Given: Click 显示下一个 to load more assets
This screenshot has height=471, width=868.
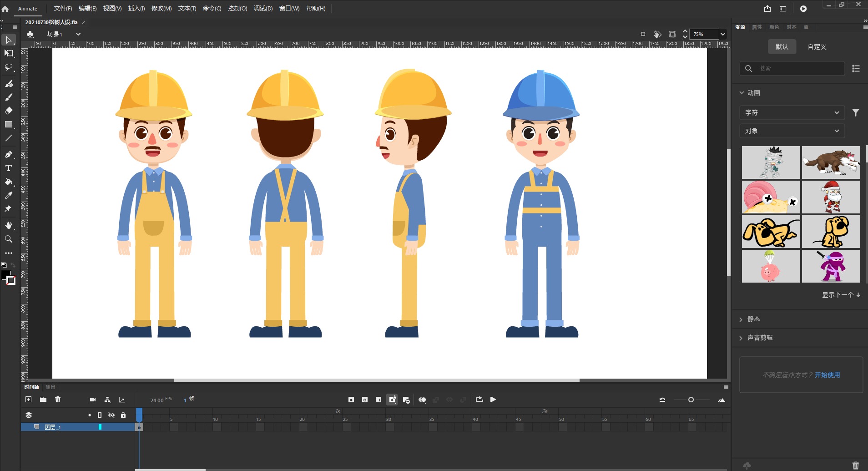Looking at the screenshot, I should click(841, 295).
